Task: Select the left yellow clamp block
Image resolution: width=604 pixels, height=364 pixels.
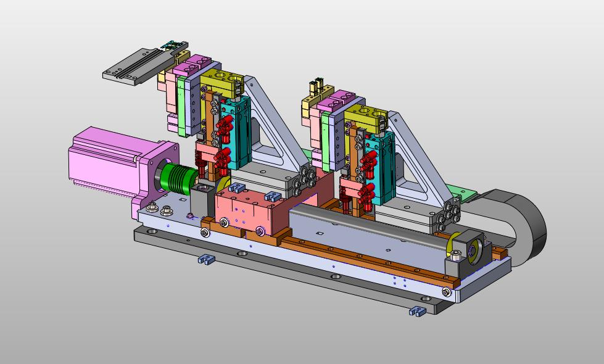Action: point(221,83)
